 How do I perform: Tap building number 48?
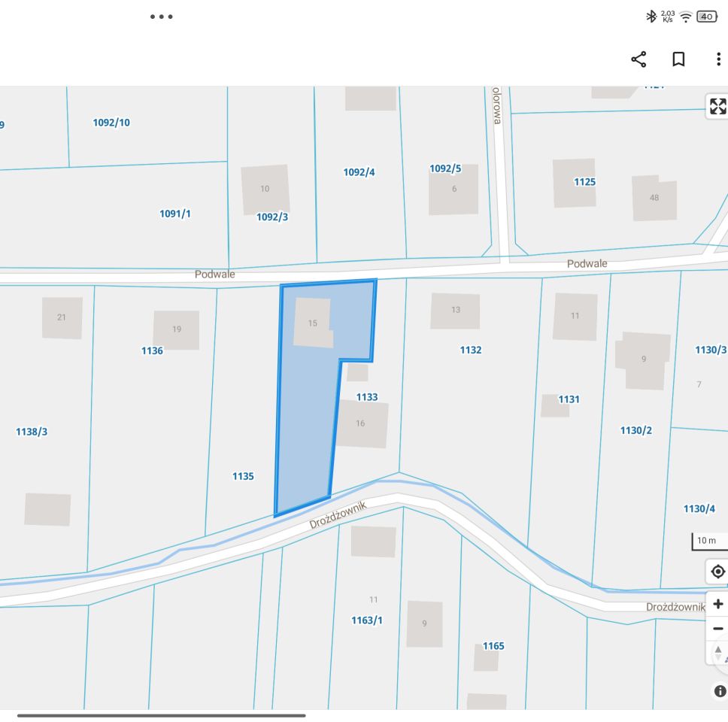click(x=654, y=198)
